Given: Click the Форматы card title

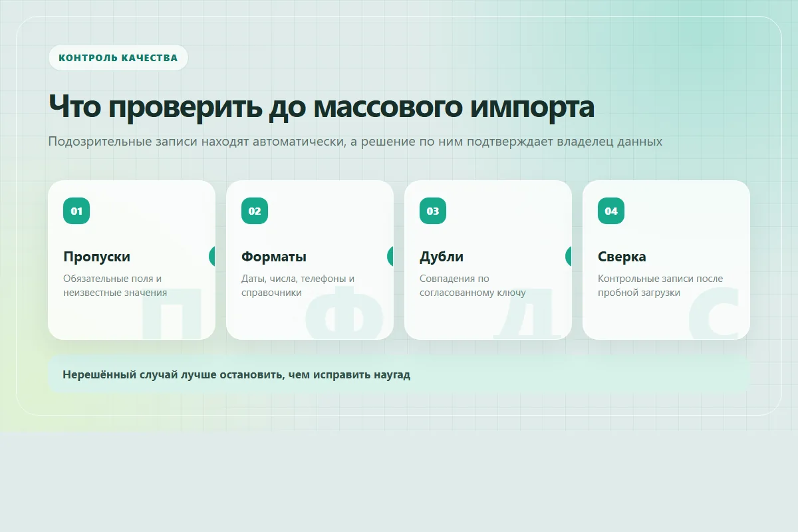Looking at the screenshot, I should (x=274, y=257).
